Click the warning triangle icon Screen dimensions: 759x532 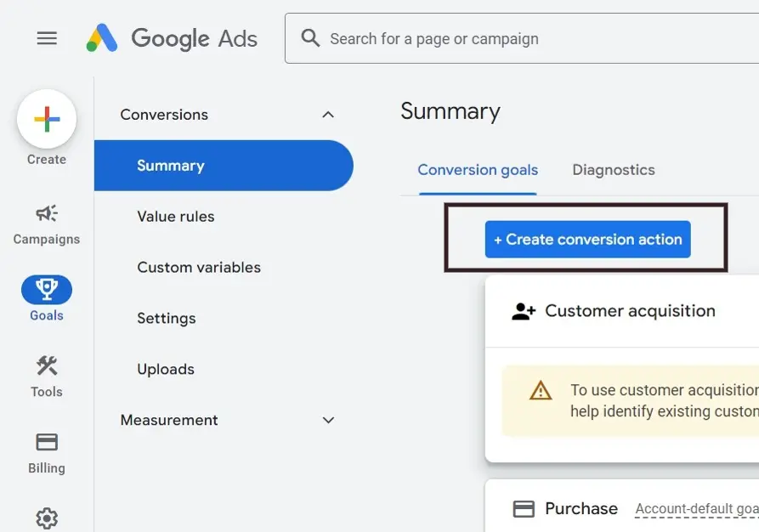[x=541, y=390]
